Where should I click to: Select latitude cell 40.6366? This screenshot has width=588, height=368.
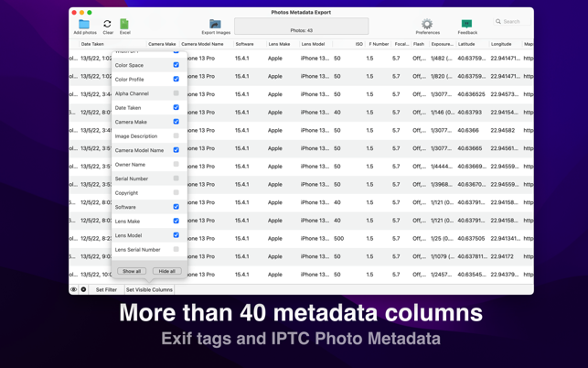point(468,130)
